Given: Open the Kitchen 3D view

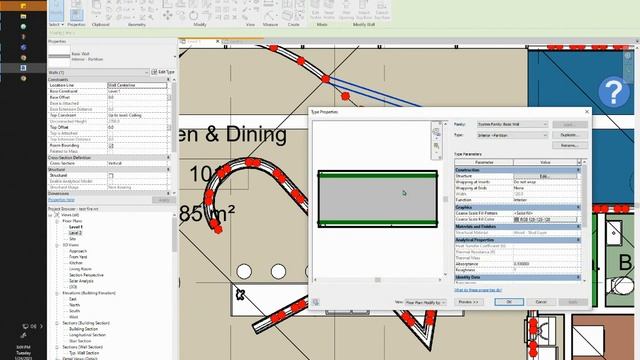Looking at the screenshot, I should (76, 263).
